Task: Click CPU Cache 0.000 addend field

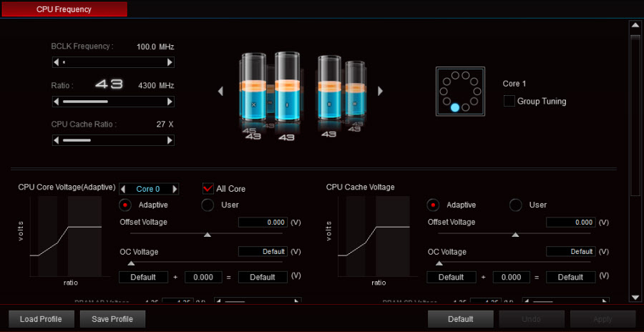Action: (x=512, y=278)
